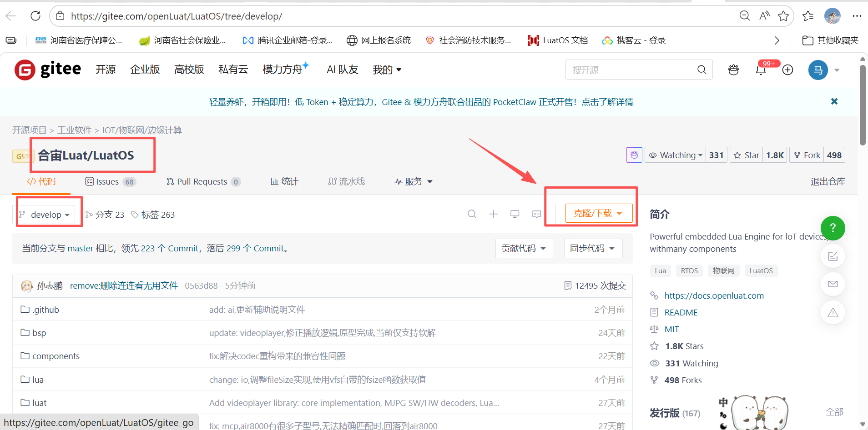This screenshot has height=430, width=868.
Task: Open 其他收藏夹 bookmarks folder
Action: [830, 40]
